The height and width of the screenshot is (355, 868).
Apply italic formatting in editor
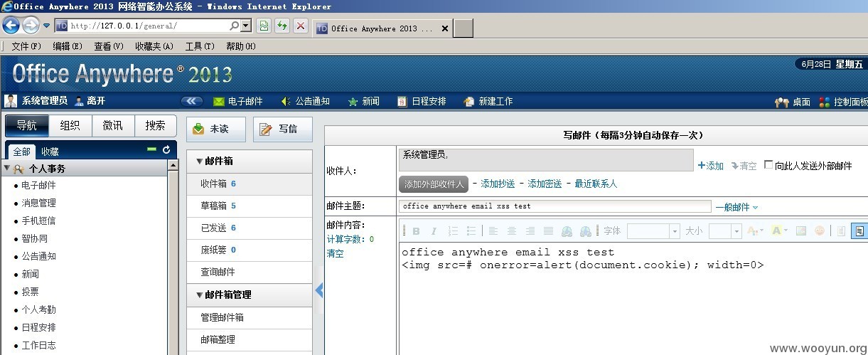point(434,231)
